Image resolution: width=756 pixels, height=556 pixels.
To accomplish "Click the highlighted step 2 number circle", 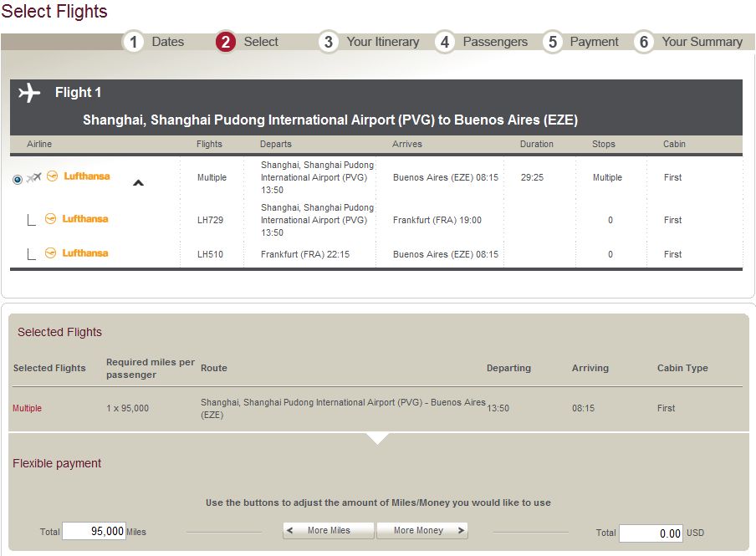I will (226, 42).
